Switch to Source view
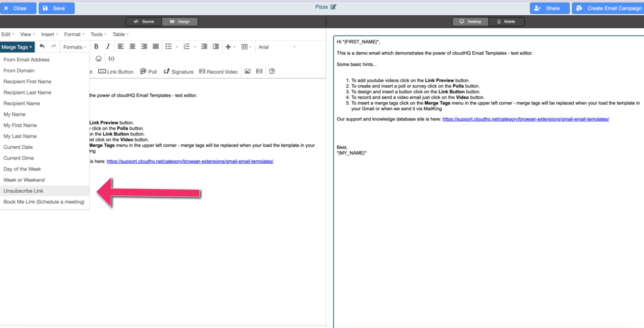 144,21
